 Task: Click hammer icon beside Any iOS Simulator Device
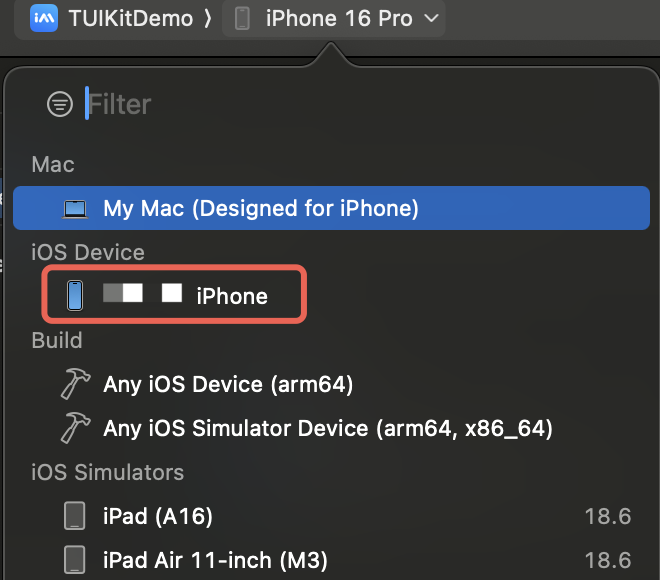[x=75, y=428]
